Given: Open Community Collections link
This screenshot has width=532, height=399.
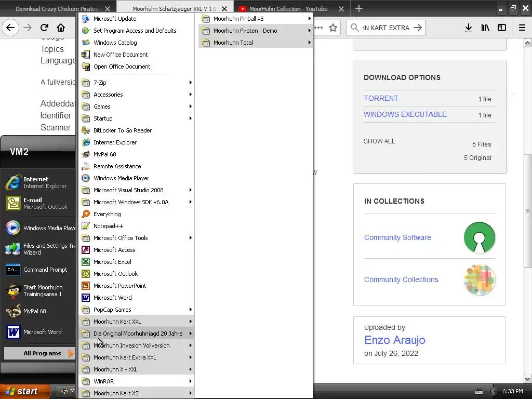Looking at the screenshot, I should coord(401,280).
